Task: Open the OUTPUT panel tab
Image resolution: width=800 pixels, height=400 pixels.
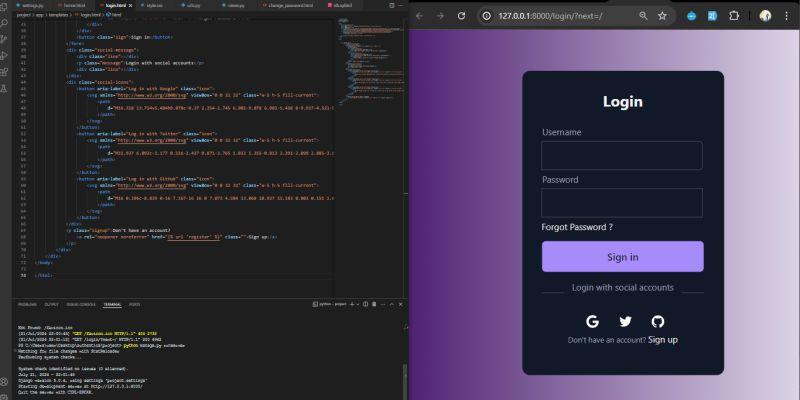Action: (52, 305)
